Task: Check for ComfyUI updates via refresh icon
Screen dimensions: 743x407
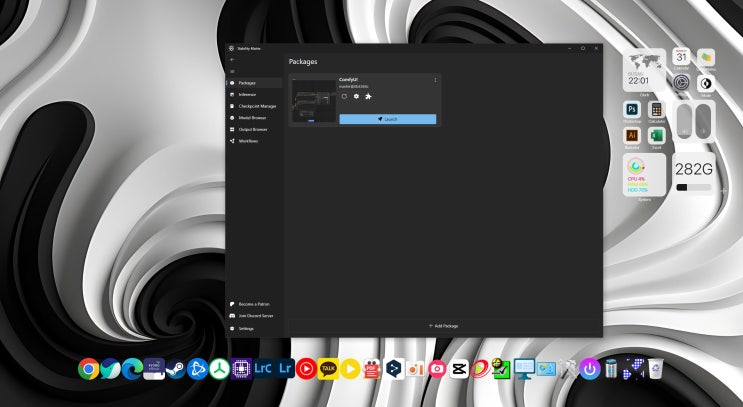Action: [344, 97]
